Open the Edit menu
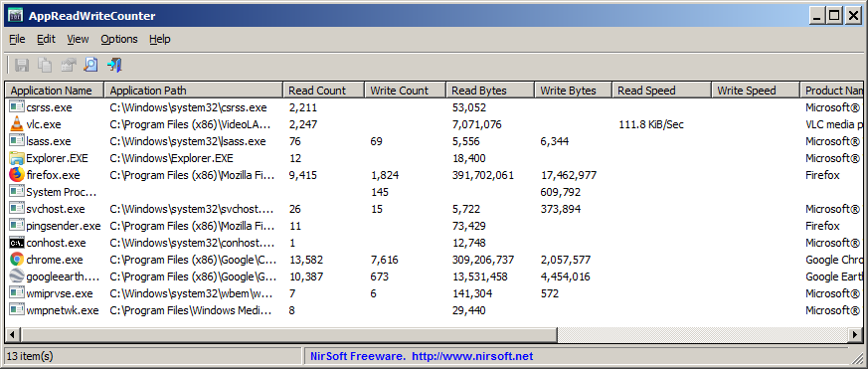The height and width of the screenshot is (369, 868). (x=47, y=39)
